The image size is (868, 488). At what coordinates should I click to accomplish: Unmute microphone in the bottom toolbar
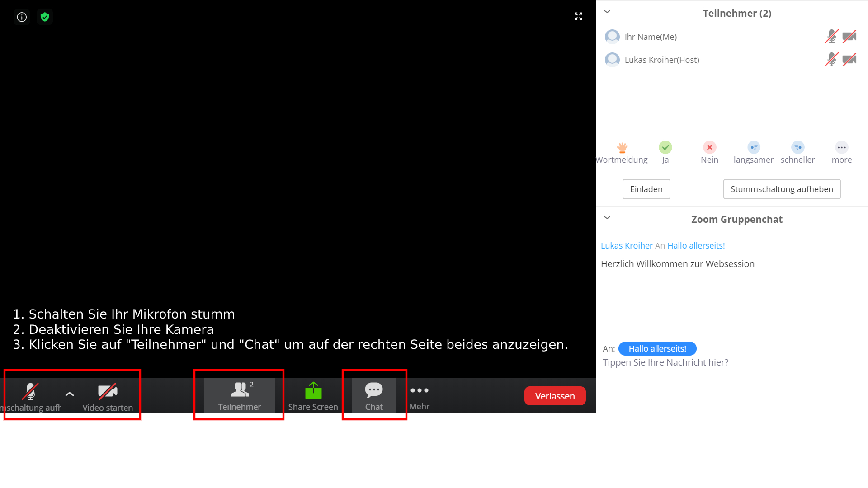pyautogui.click(x=31, y=392)
